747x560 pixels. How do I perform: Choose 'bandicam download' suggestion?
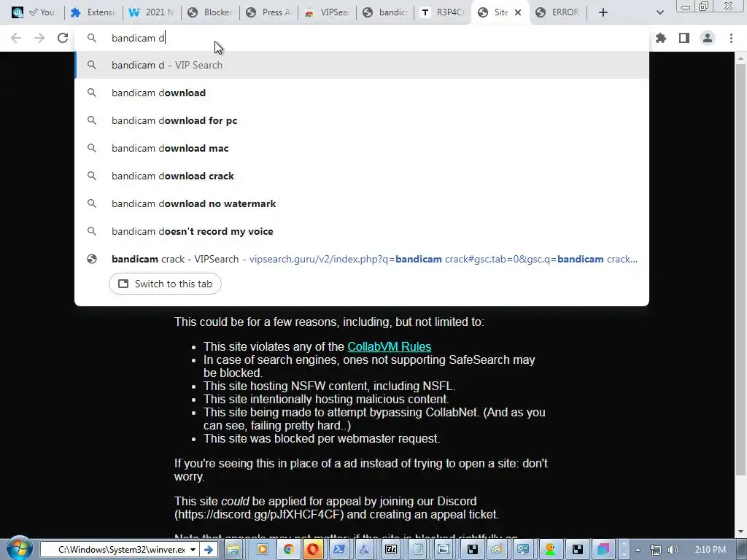362,93
